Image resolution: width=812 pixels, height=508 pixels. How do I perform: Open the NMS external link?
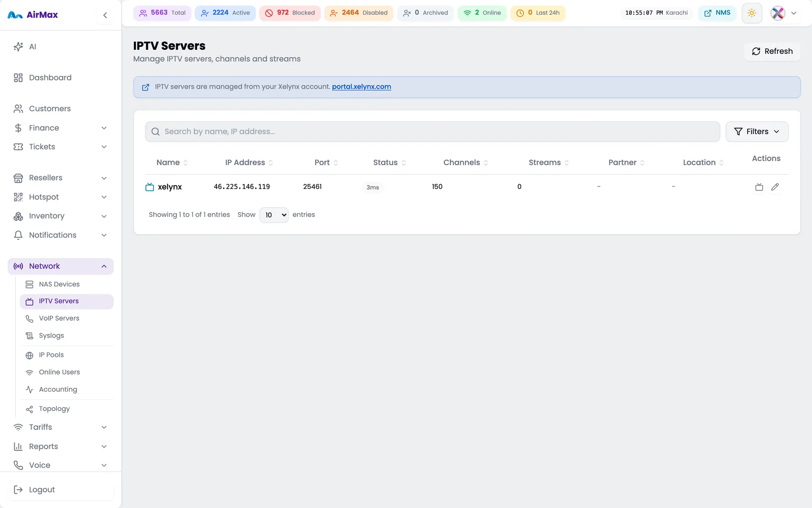point(717,13)
